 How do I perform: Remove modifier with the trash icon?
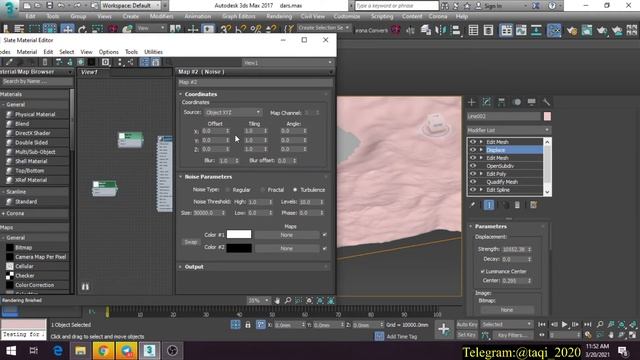click(x=517, y=205)
